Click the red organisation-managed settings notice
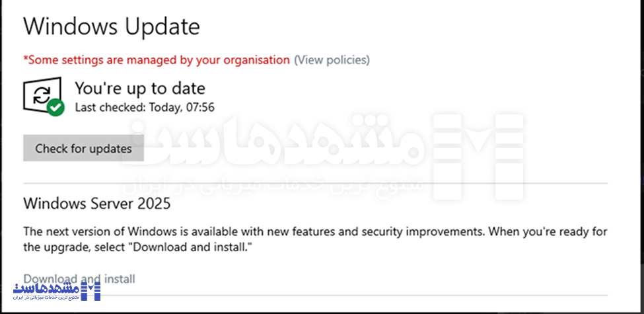 (157, 60)
